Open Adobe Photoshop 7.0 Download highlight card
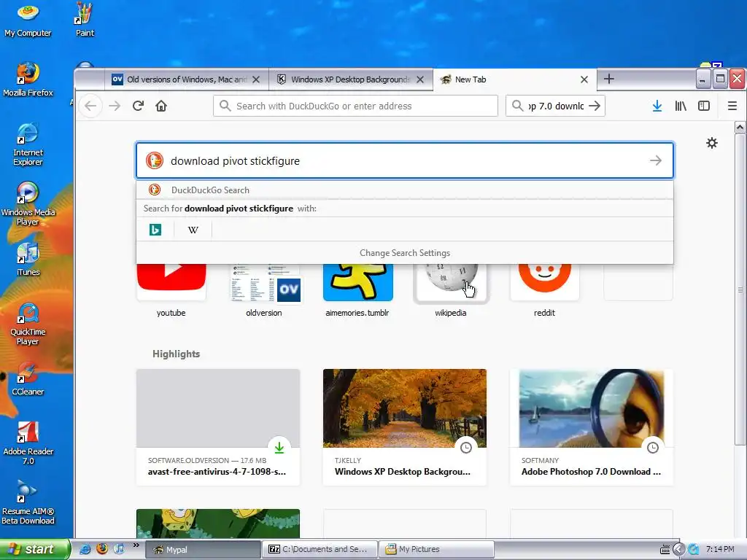Viewport: 747px width, 560px height. (x=591, y=427)
